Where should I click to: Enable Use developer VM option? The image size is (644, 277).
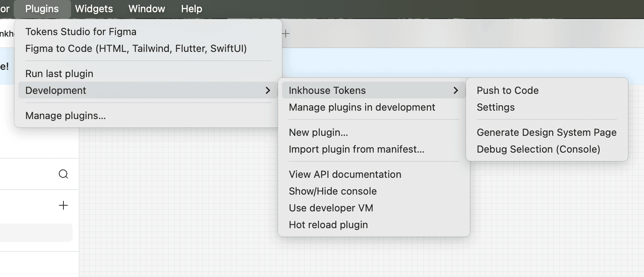pyautogui.click(x=374, y=208)
